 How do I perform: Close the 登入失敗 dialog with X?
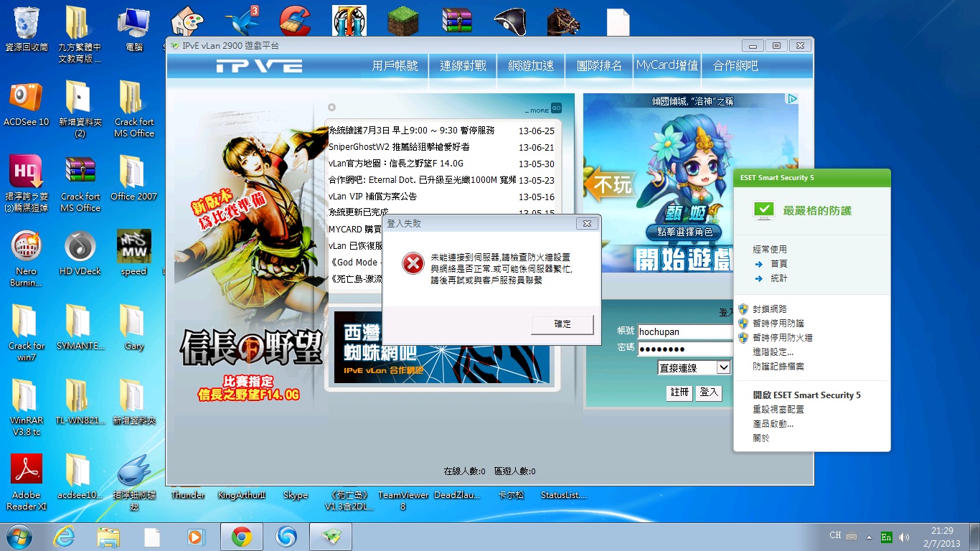(x=586, y=224)
